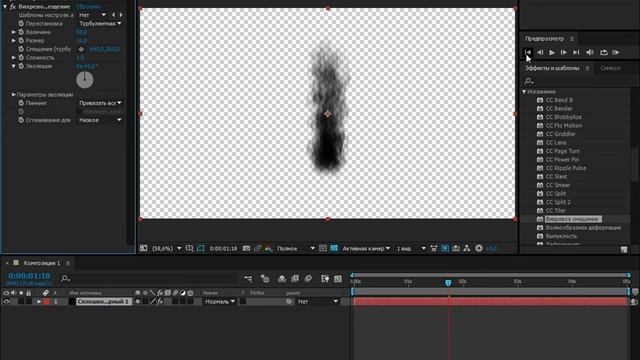Jump to first frame in the Предпросмотр panel
The width and height of the screenshot is (640, 360).
coord(528,52)
